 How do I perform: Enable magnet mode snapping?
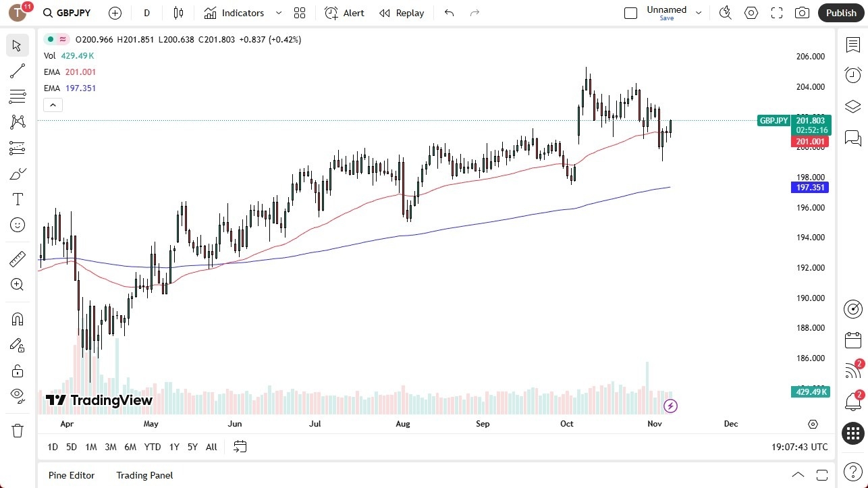click(x=17, y=319)
